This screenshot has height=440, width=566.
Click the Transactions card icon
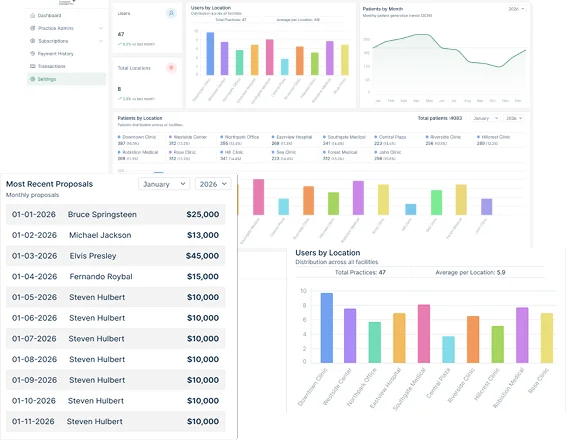coord(32,66)
